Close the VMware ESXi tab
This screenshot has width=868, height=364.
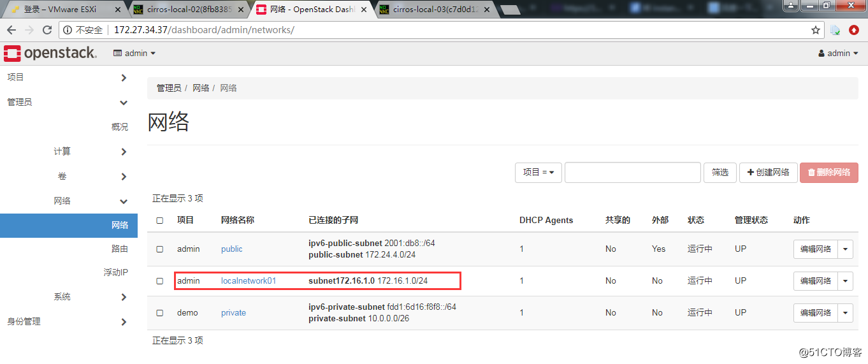118,10
